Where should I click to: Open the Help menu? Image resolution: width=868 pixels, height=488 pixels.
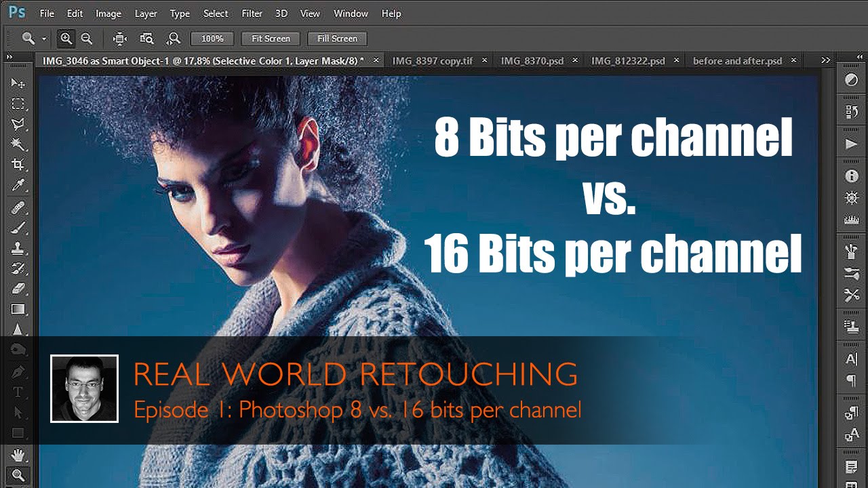click(x=391, y=13)
